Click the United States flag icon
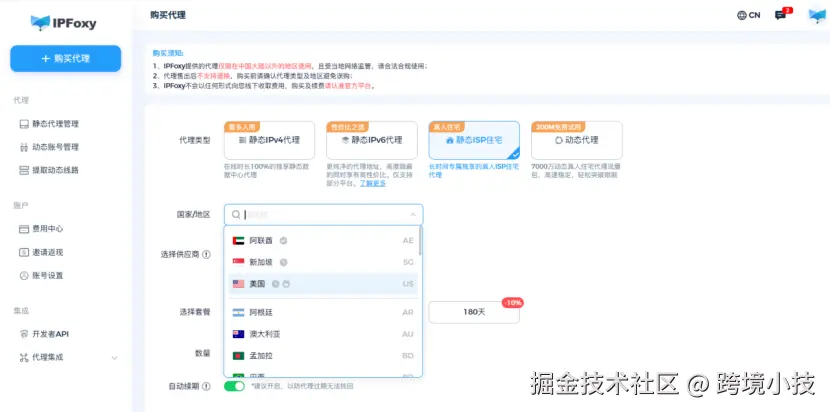830x412 pixels. pos(238,284)
